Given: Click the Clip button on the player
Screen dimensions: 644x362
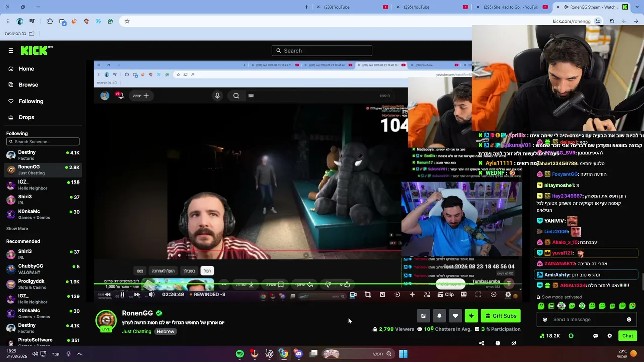Looking at the screenshot, I should tap(446, 295).
